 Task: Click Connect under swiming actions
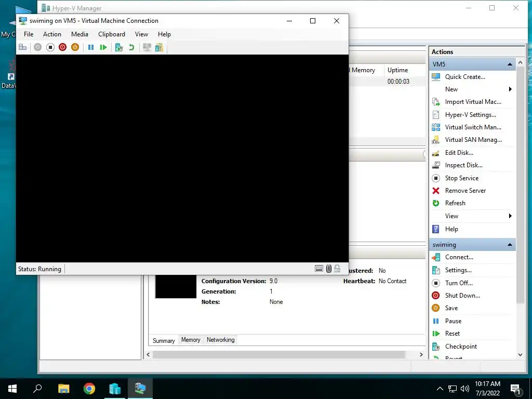[x=459, y=257]
